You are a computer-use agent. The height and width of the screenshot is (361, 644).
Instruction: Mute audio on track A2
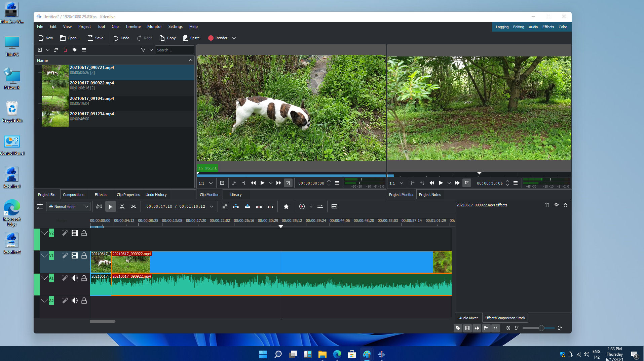75,300
